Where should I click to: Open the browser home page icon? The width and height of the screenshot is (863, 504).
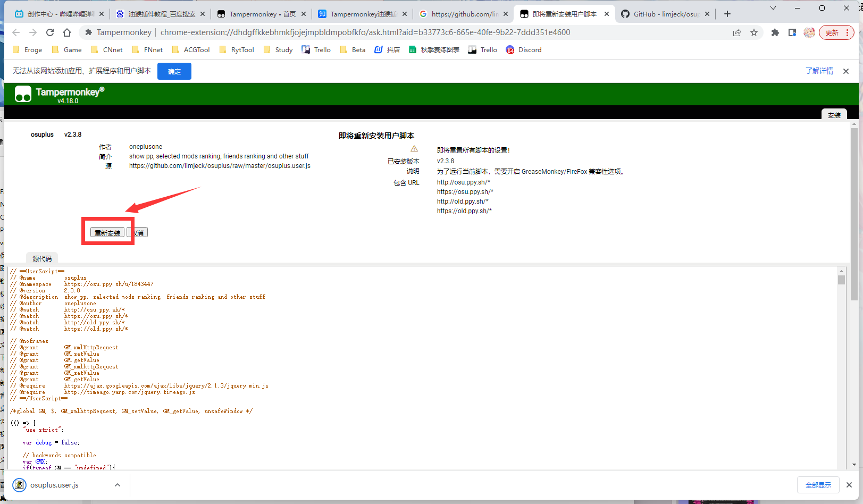[x=67, y=32]
